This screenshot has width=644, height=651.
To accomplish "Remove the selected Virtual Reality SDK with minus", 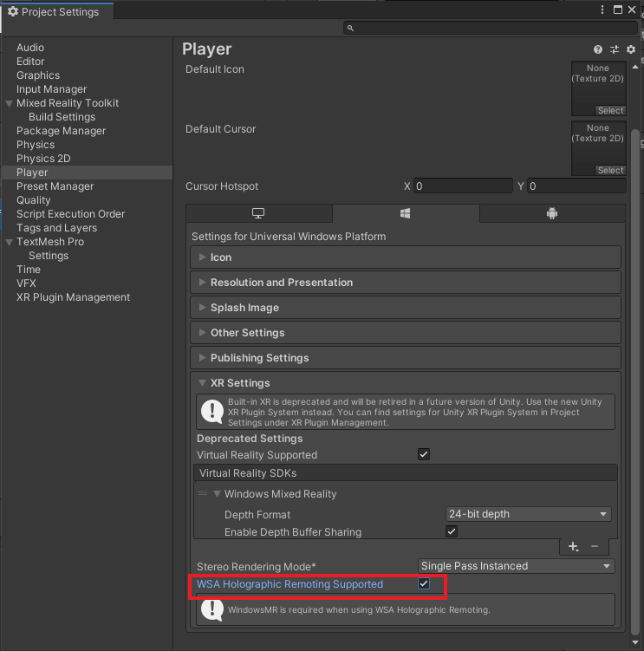I will click(x=595, y=546).
